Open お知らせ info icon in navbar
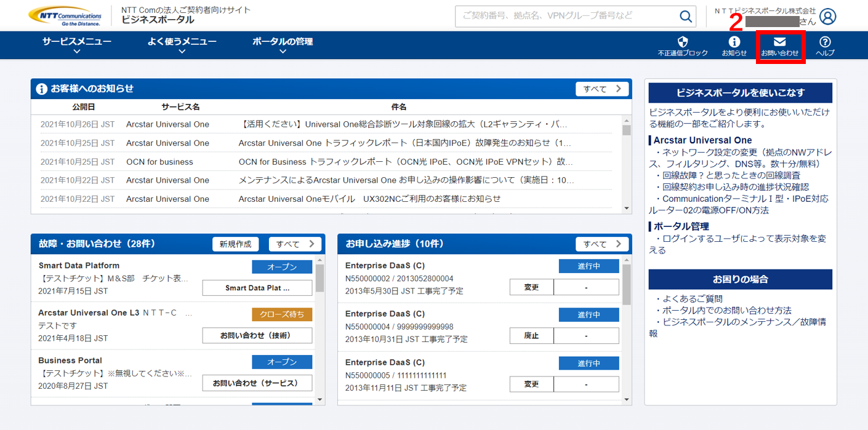 point(734,46)
